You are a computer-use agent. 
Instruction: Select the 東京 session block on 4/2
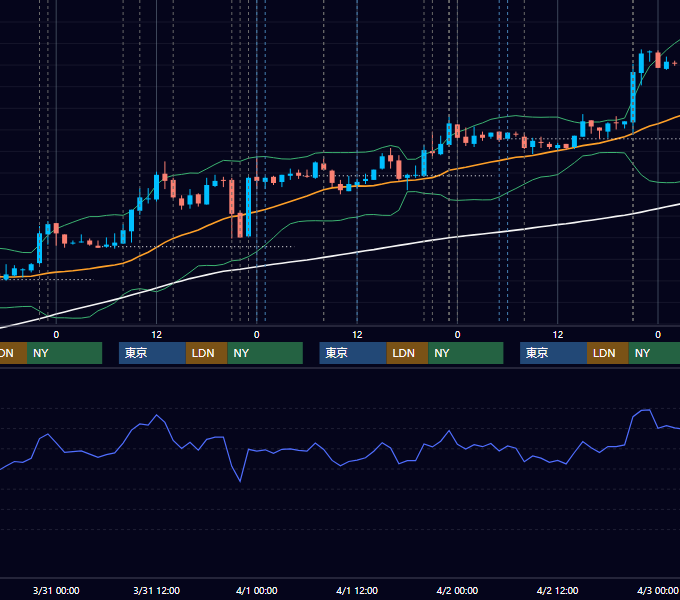coord(553,353)
